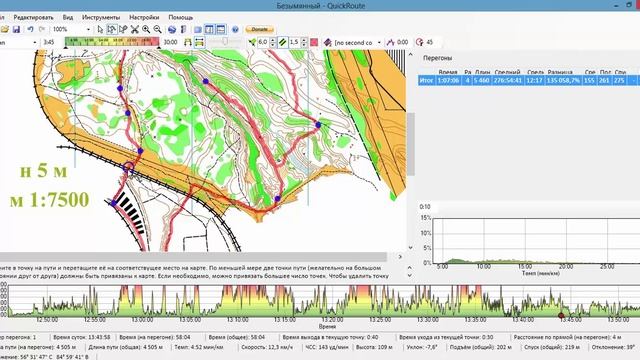
Task: Activate the adjust route tool icon
Action: click(x=111, y=29)
